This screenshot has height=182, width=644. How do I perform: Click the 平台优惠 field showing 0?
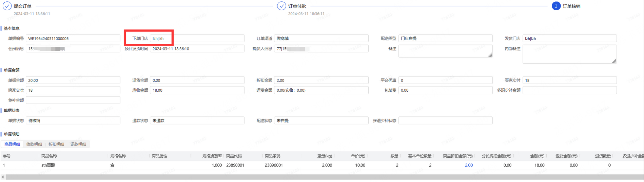(x=445, y=81)
